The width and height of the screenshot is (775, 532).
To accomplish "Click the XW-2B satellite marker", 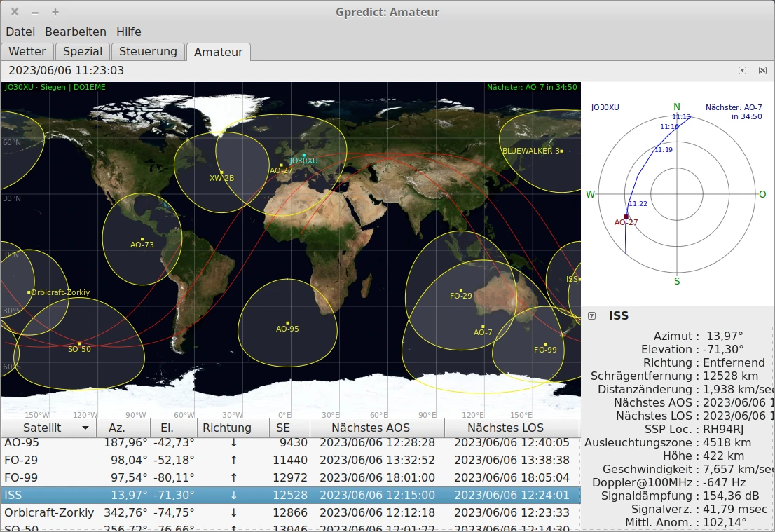I will 221,172.
